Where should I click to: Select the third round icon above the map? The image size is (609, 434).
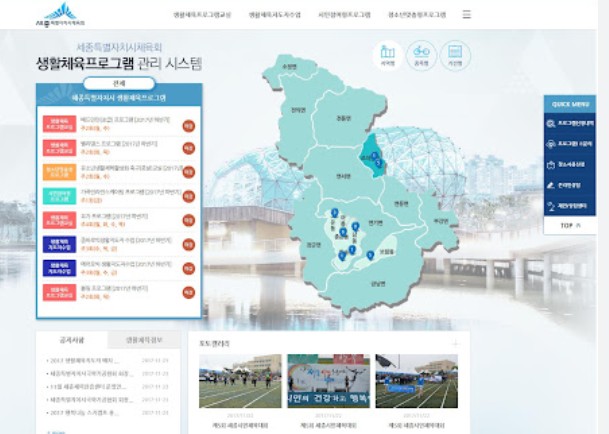pos(454,53)
